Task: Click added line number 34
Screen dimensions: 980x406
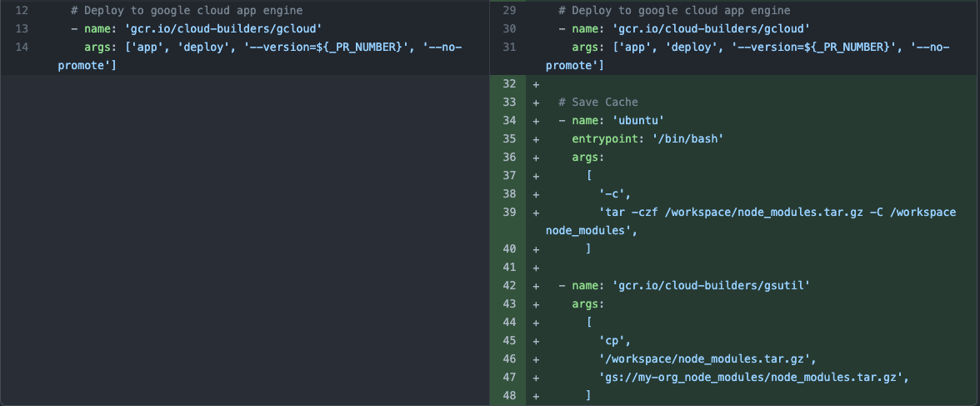Action: tap(508, 120)
